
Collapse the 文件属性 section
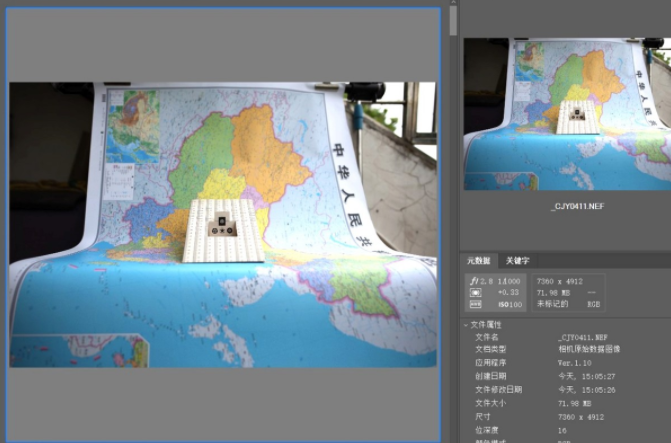click(466, 325)
